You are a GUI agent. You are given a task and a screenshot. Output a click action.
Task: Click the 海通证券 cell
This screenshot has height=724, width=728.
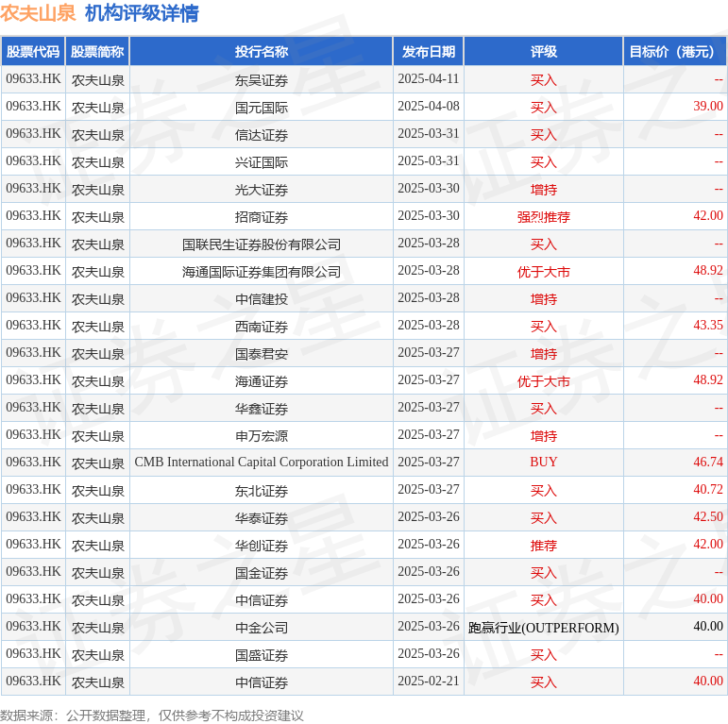coord(262,381)
